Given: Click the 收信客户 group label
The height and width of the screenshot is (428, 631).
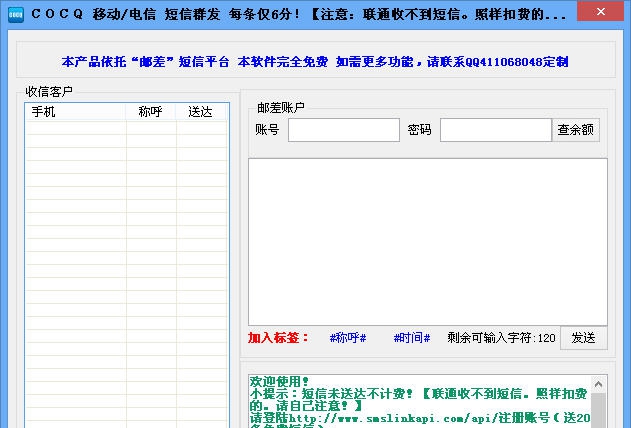Looking at the screenshot, I should pos(49,92).
